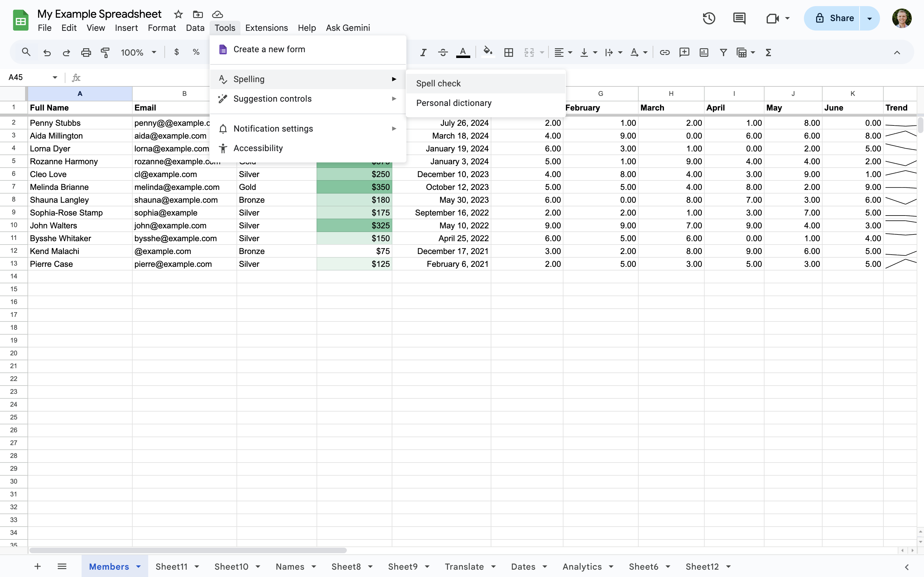Open the Format menu

tap(161, 27)
